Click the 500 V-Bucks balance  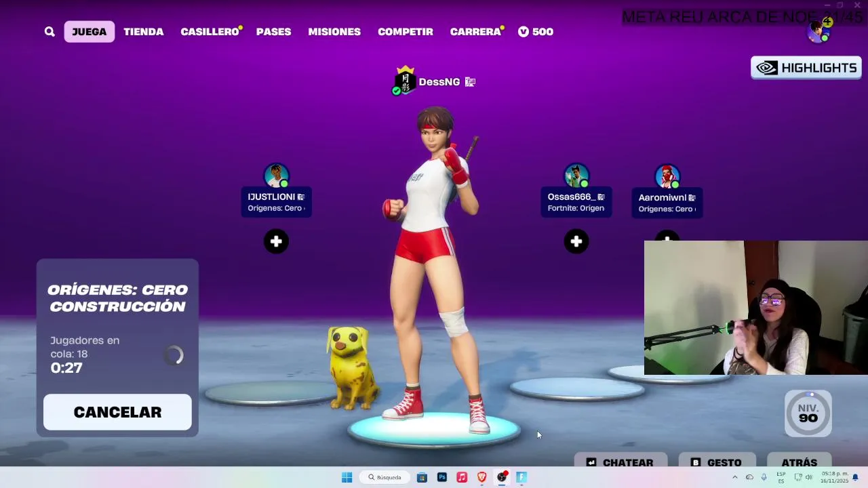pyautogui.click(x=536, y=32)
